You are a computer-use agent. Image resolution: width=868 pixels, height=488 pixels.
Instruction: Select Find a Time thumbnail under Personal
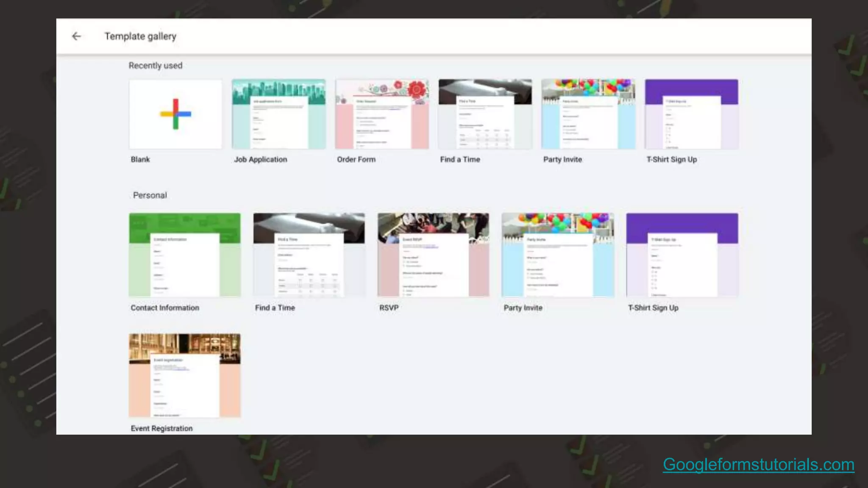[x=309, y=255]
